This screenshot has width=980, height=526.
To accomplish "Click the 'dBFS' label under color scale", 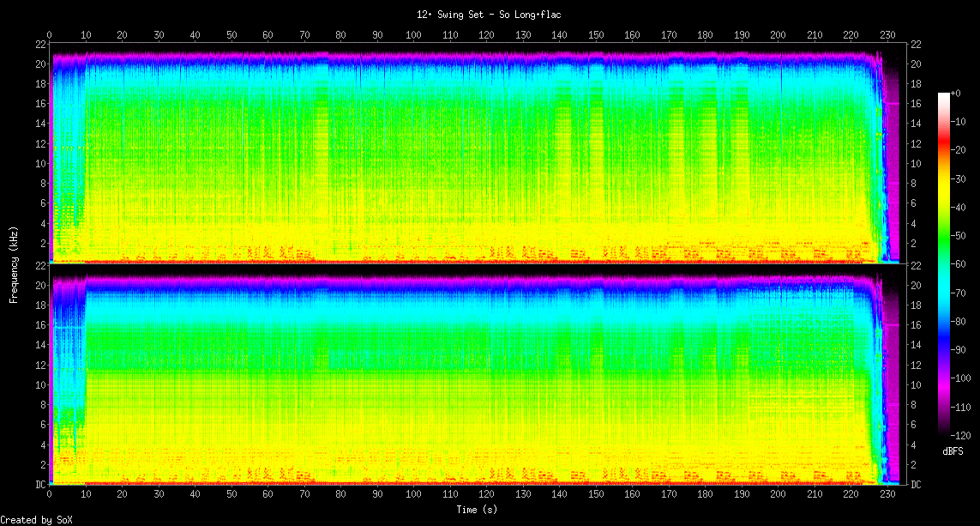I will coord(953,451).
